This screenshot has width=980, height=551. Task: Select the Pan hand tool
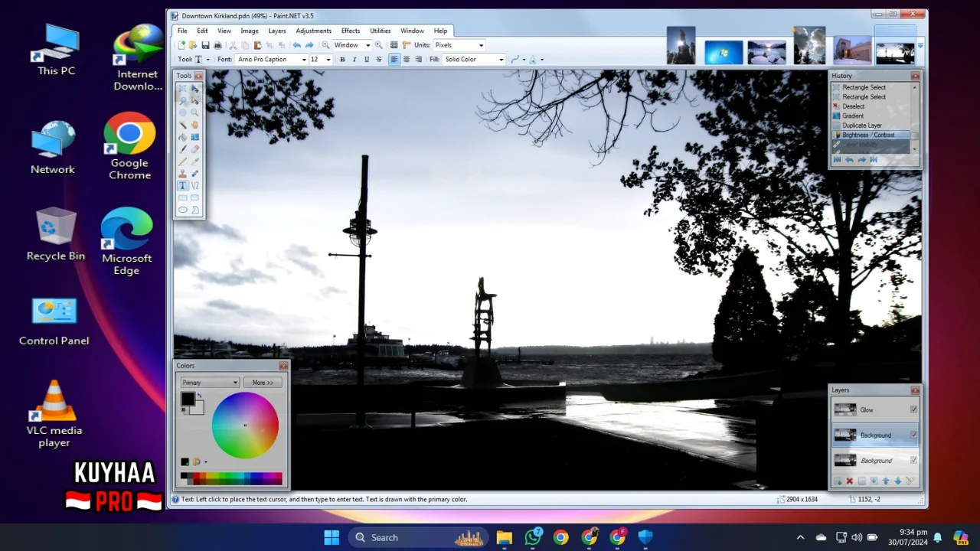click(x=194, y=125)
